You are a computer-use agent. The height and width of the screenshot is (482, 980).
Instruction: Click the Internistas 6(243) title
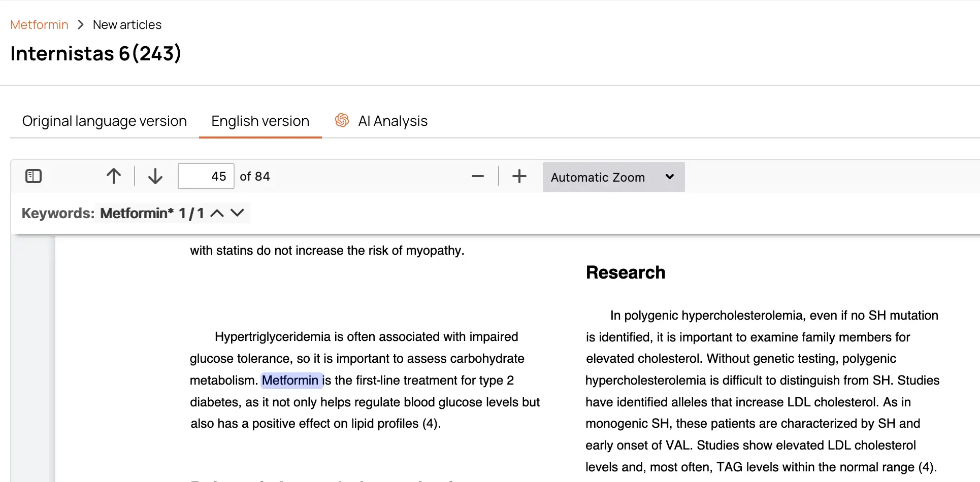(95, 53)
